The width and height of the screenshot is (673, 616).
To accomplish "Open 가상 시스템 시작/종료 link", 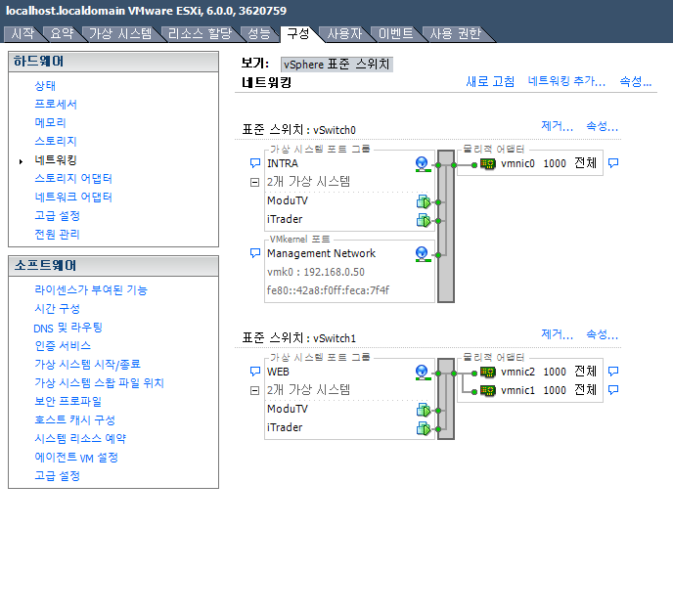I will [x=88, y=365].
